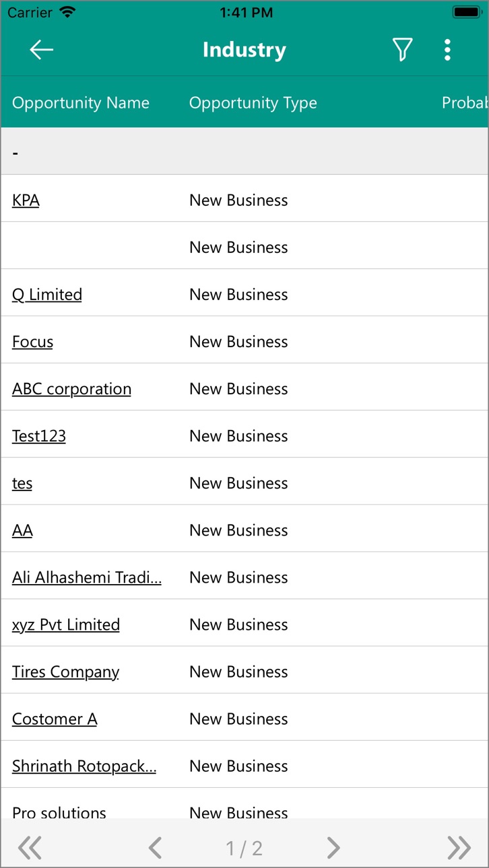
Task: Jump to first page double-arrow
Action: [x=30, y=848]
